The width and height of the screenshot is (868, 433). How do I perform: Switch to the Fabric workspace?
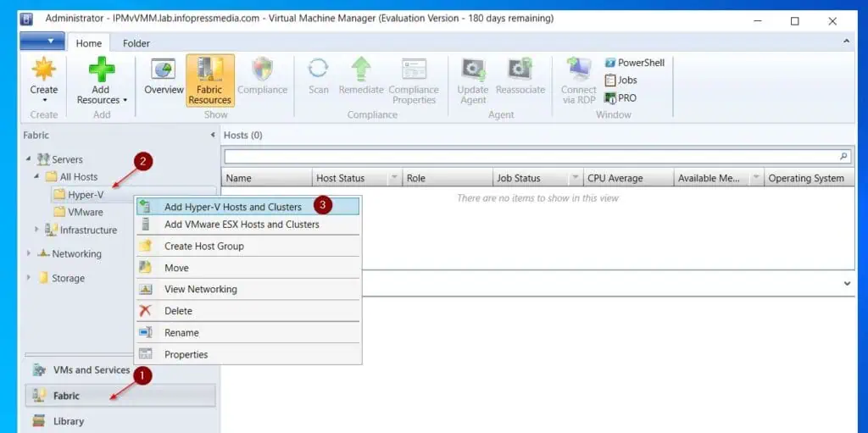120,396
